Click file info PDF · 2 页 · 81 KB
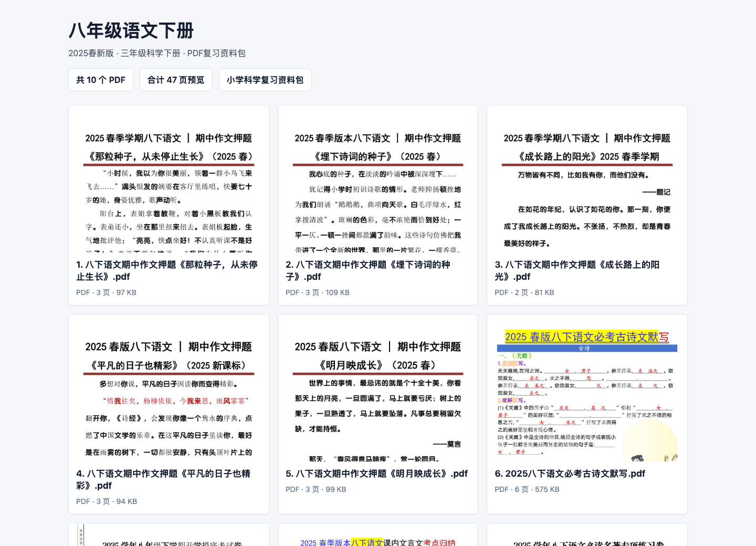 524,292
